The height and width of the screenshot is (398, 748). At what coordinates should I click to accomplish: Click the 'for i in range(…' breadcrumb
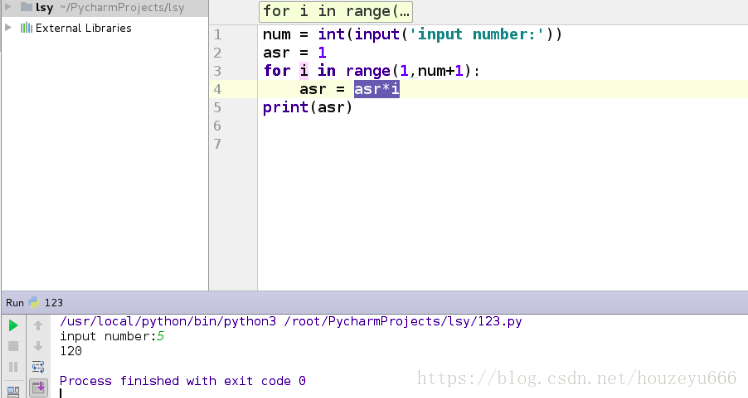pyautogui.click(x=336, y=11)
